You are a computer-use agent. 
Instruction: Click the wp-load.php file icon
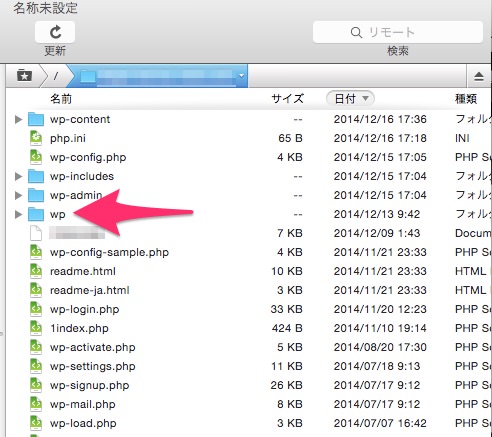pyautogui.click(x=36, y=423)
